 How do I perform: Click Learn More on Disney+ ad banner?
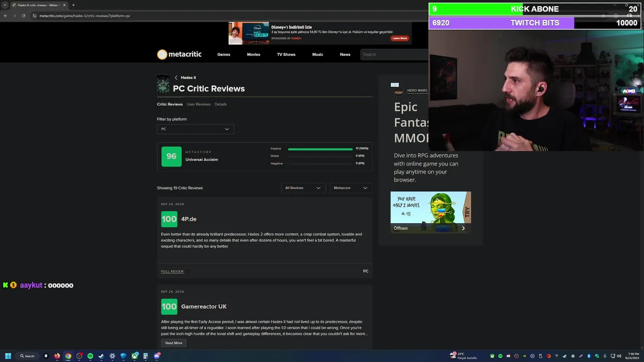[399, 38]
